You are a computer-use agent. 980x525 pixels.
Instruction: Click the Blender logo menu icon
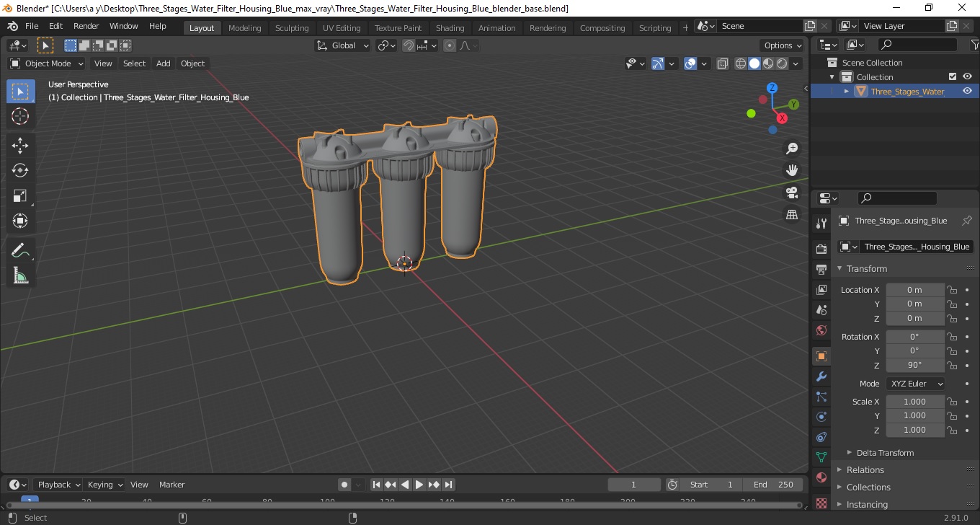[x=12, y=26]
